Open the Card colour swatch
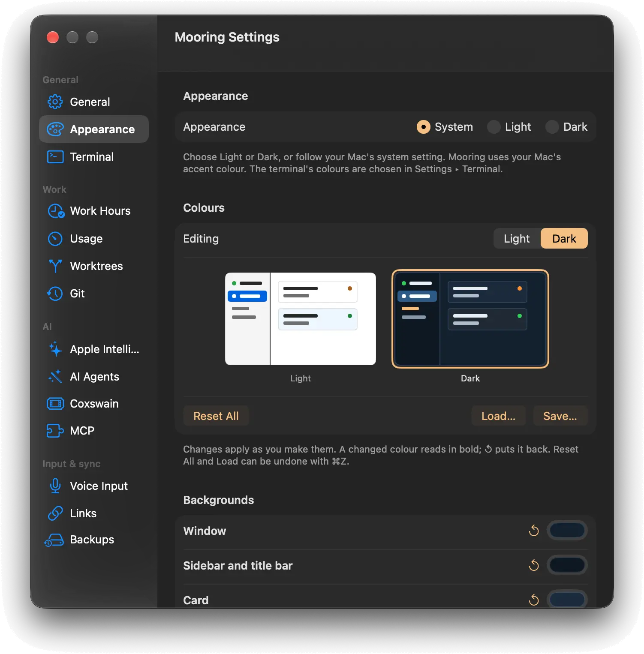 567,599
